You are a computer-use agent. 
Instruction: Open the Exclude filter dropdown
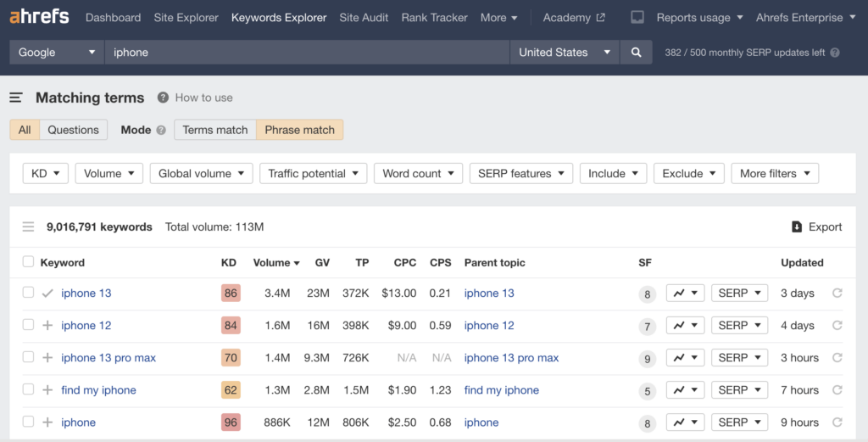click(x=689, y=173)
